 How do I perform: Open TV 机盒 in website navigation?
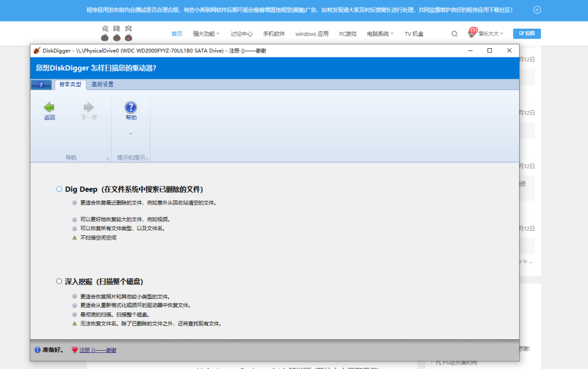point(414,34)
